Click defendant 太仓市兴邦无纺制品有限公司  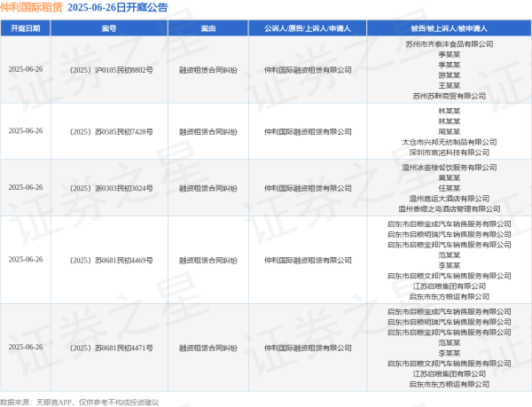point(450,142)
